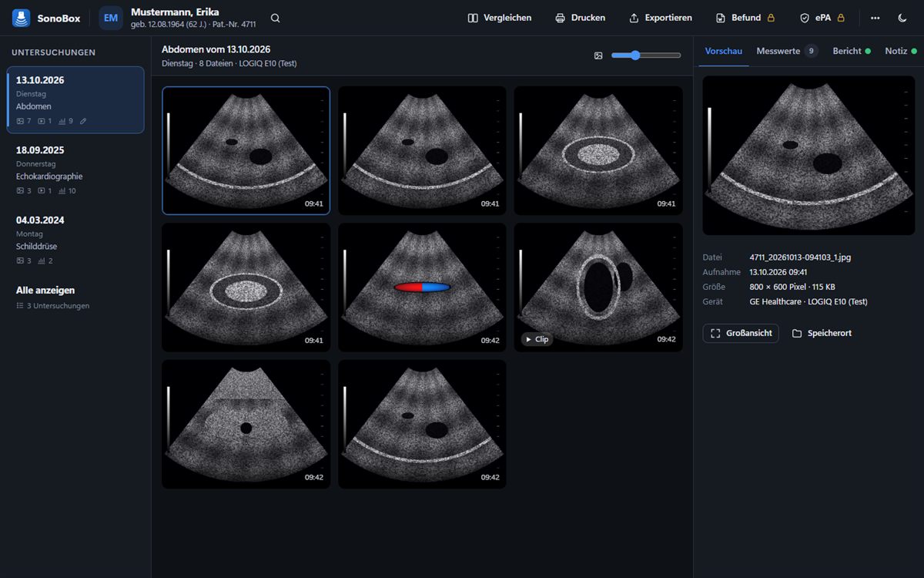
Task: Select the 04.03.2024 Schilddrüse exam
Action: coord(75,240)
